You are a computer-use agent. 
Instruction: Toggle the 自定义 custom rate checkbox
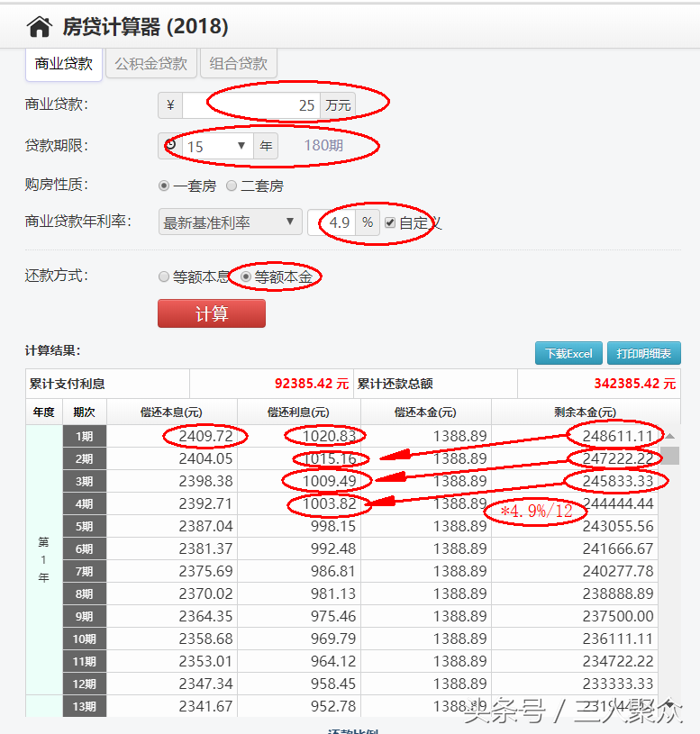pos(389,222)
